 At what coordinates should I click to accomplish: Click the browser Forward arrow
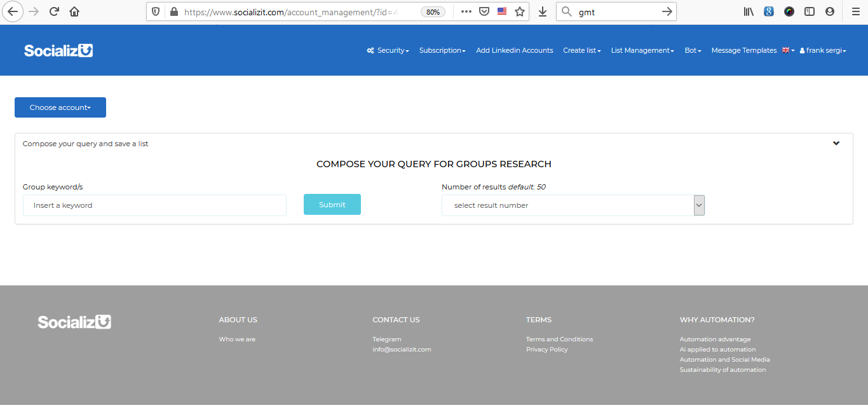click(34, 11)
